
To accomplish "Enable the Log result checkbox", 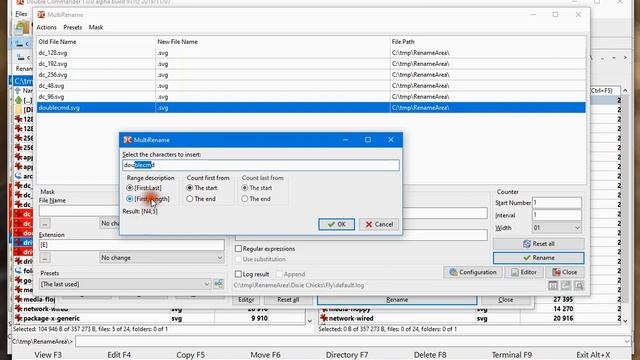I will 252,274.
